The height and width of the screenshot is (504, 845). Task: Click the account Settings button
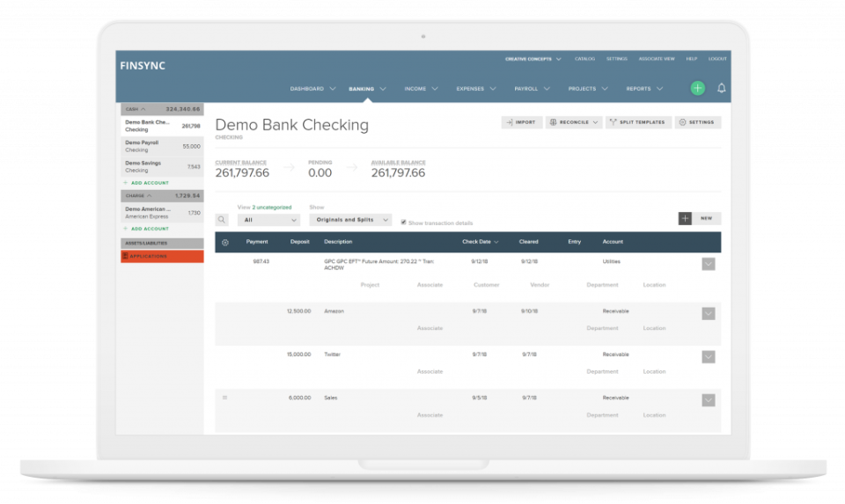coord(698,122)
